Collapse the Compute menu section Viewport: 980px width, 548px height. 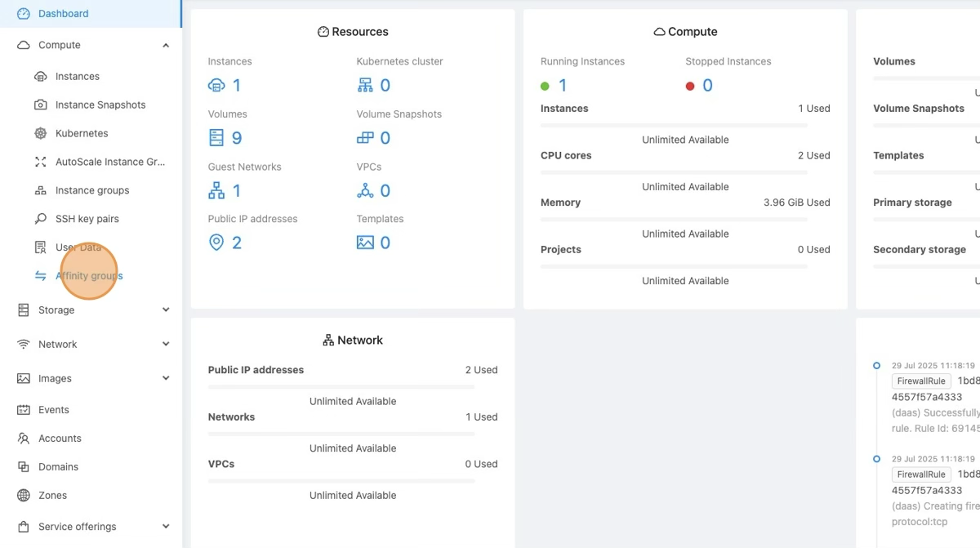[x=166, y=46]
